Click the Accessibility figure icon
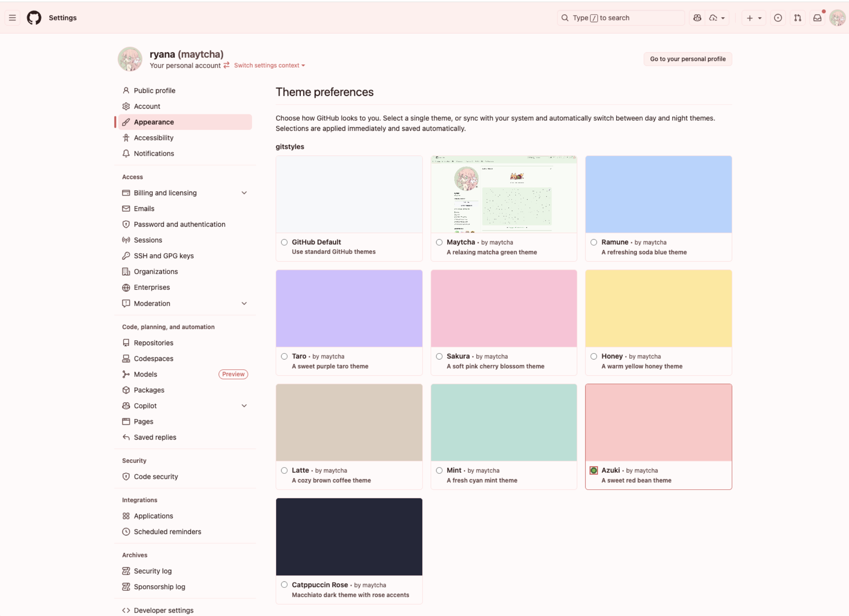849x616 pixels. click(x=126, y=138)
